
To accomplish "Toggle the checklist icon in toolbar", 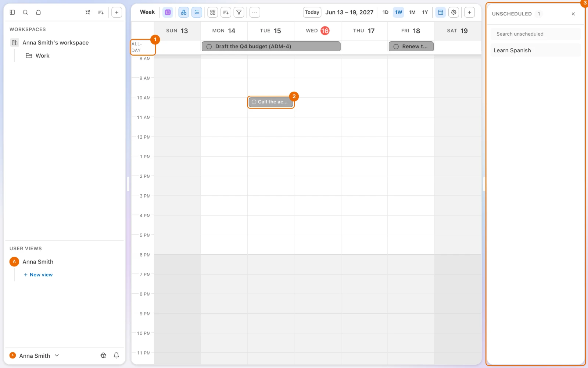I will click(x=197, y=12).
